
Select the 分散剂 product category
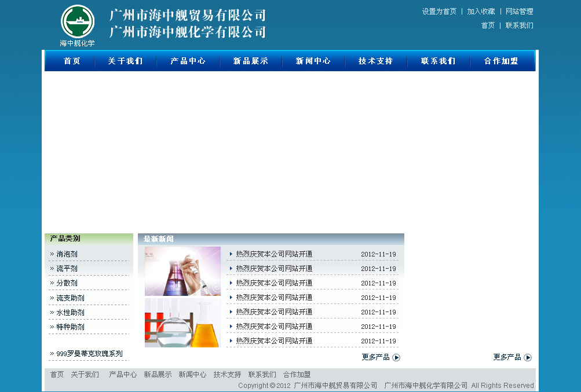coord(67,283)
